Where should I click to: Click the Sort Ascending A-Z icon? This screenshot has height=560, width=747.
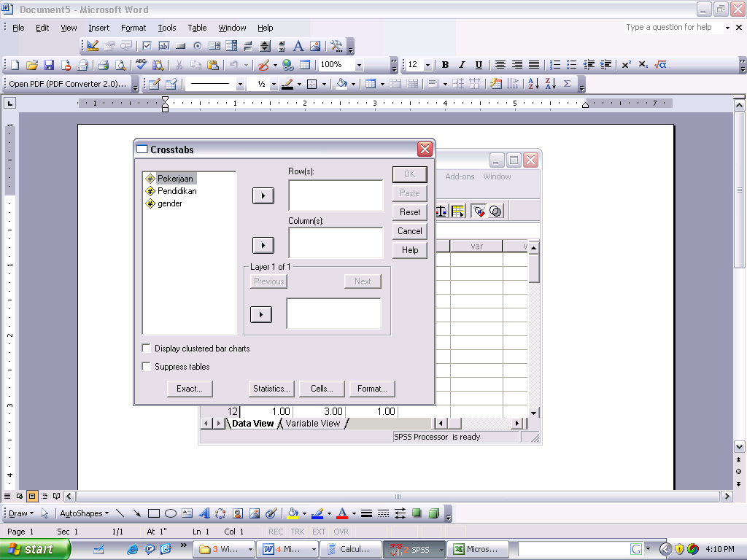pos(533,84)
